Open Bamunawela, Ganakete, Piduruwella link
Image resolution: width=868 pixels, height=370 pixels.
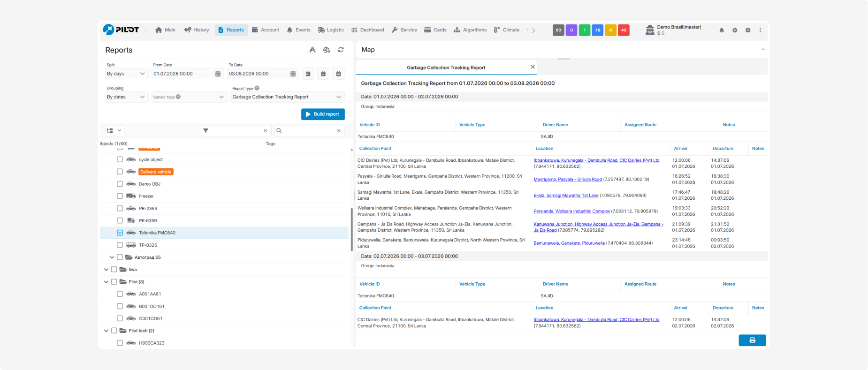pos(569,243)
